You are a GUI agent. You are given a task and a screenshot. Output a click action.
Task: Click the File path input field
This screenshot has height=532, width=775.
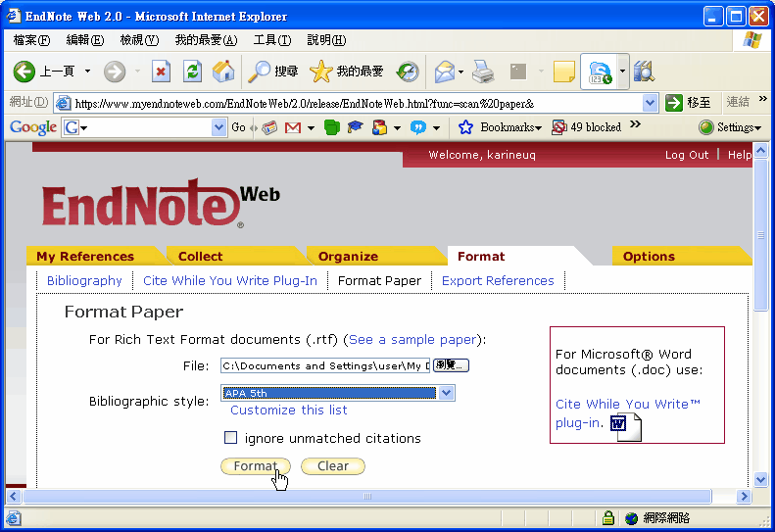click(x=324, y=365)
